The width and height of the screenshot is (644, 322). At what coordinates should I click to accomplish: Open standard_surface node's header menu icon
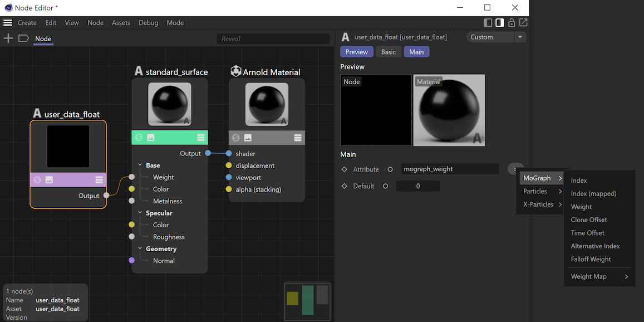click(201, 138)
